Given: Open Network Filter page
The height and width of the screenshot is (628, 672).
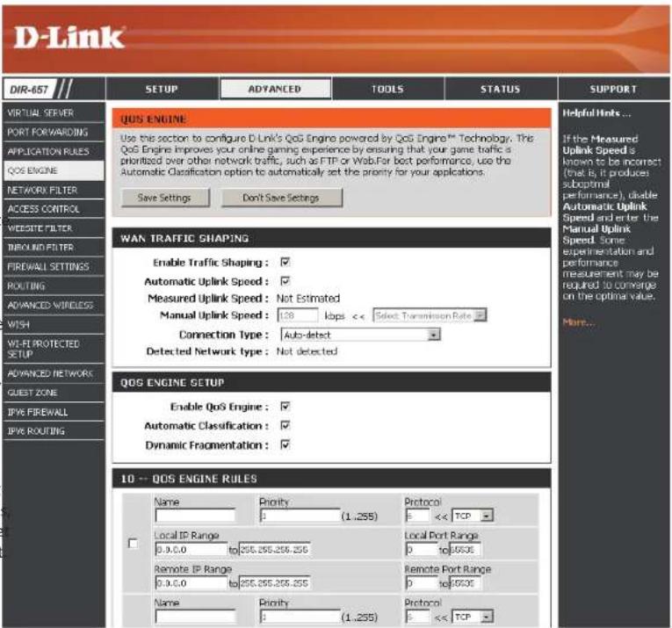Looking at the screenshot, I should 53,190.
